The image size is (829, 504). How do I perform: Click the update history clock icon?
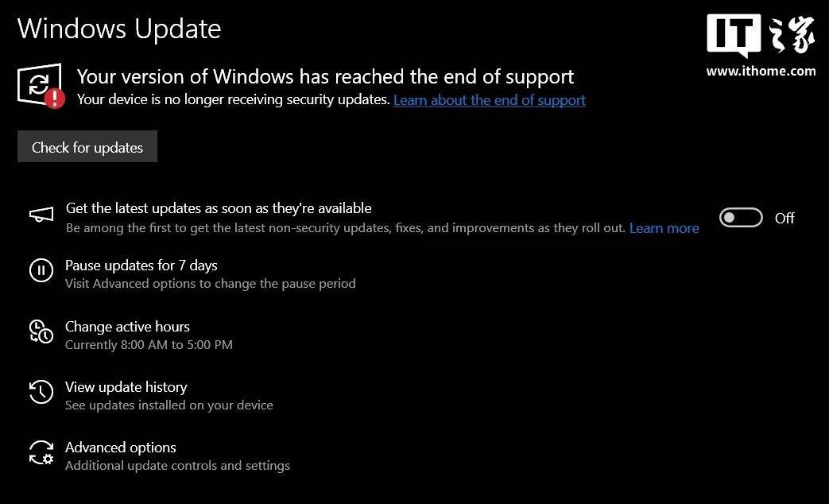point(41,392)
